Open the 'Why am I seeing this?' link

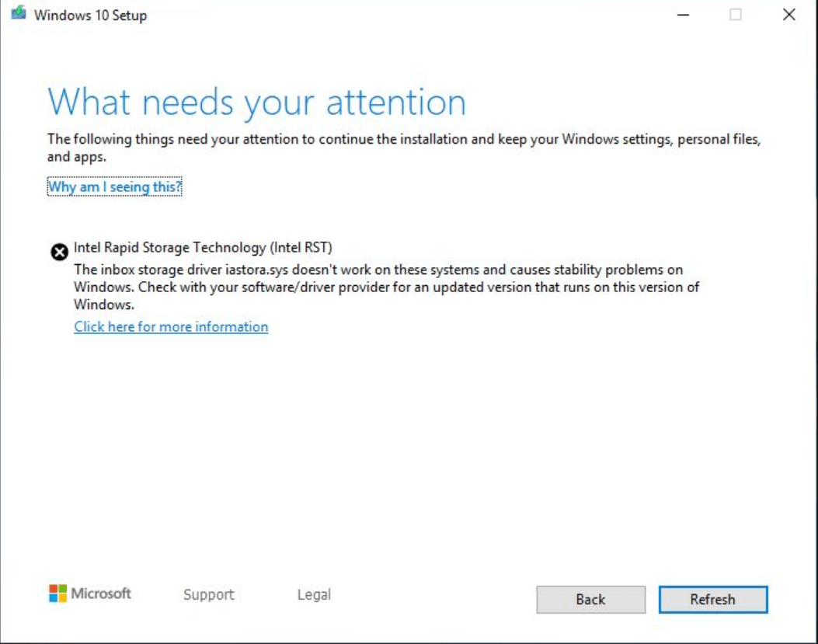(x=115, y=187)
